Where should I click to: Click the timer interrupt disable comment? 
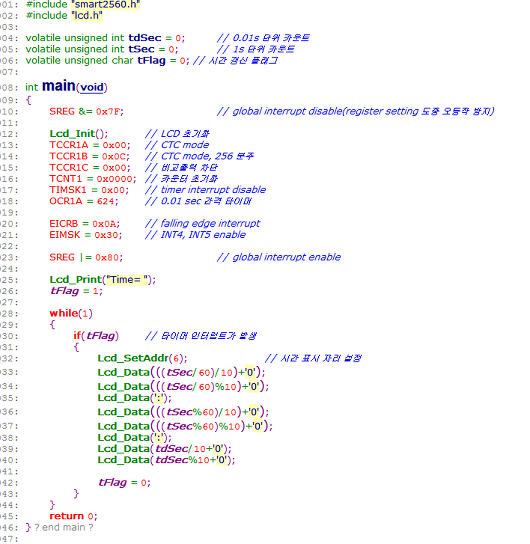(x=205, y=190)
